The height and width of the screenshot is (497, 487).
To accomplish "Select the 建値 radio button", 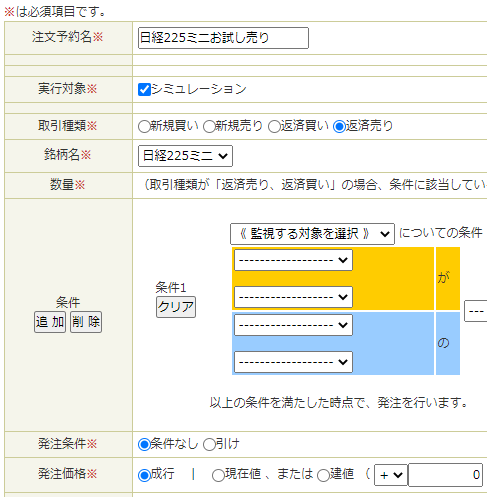I will pyautogui.click(x=323, y=475).
